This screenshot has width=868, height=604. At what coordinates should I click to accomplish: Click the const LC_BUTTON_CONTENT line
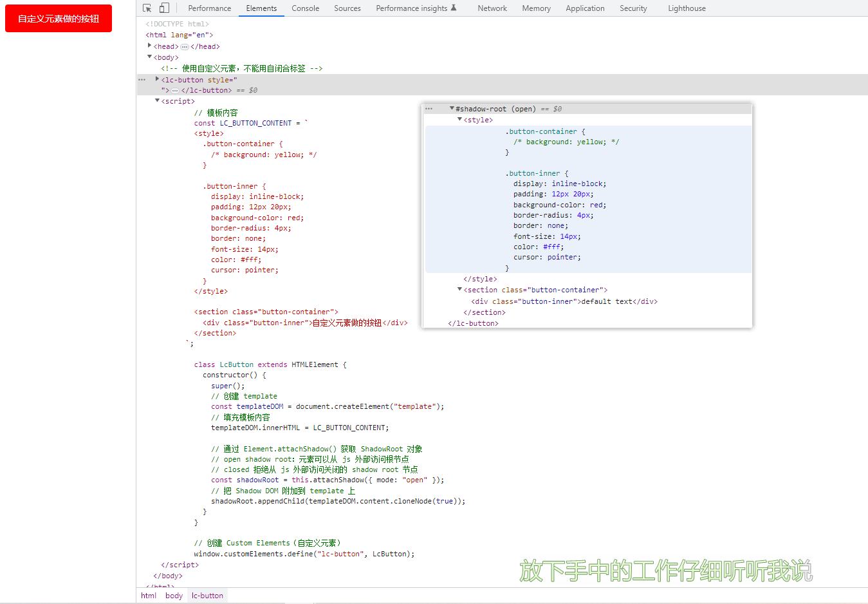point(251,123)
